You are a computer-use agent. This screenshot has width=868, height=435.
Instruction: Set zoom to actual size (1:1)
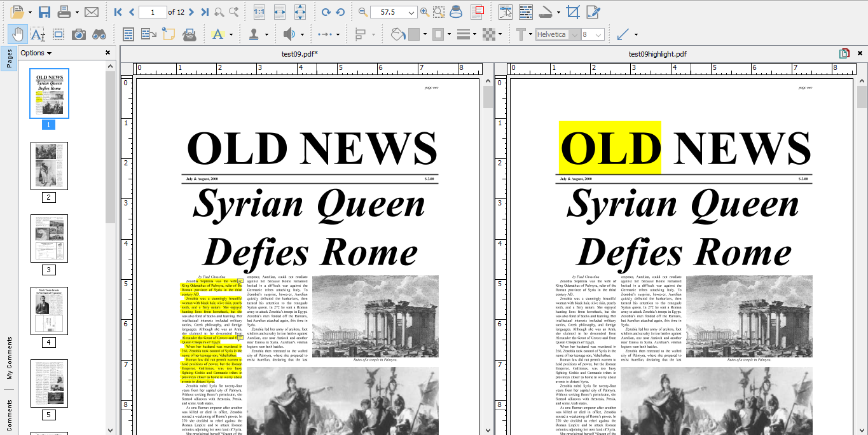(259, 12)
